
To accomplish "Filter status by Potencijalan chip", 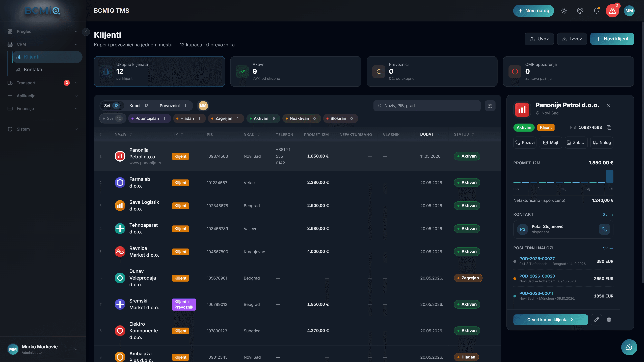I will [x=149, y=118].
